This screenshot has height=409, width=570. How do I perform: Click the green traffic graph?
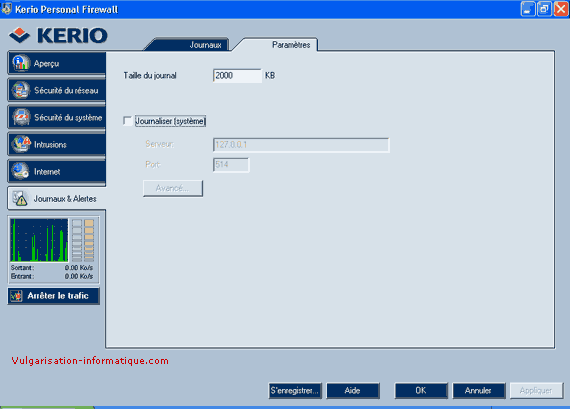coord(39,240)
